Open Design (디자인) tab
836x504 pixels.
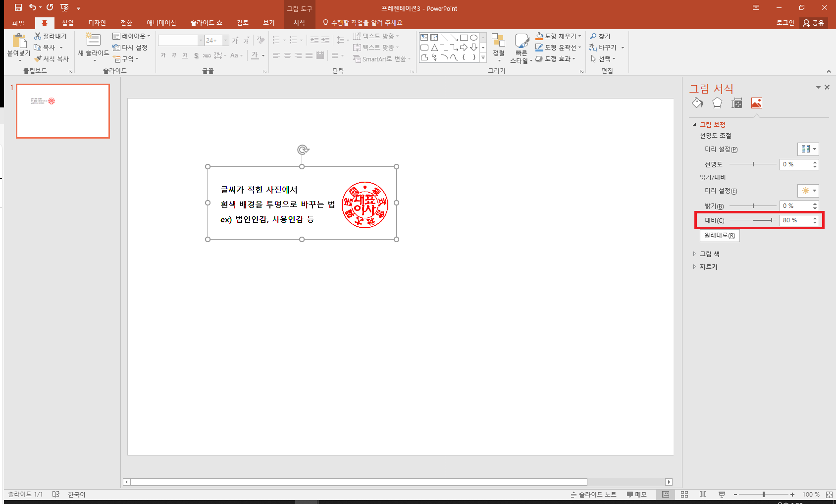tap(97, 23)
